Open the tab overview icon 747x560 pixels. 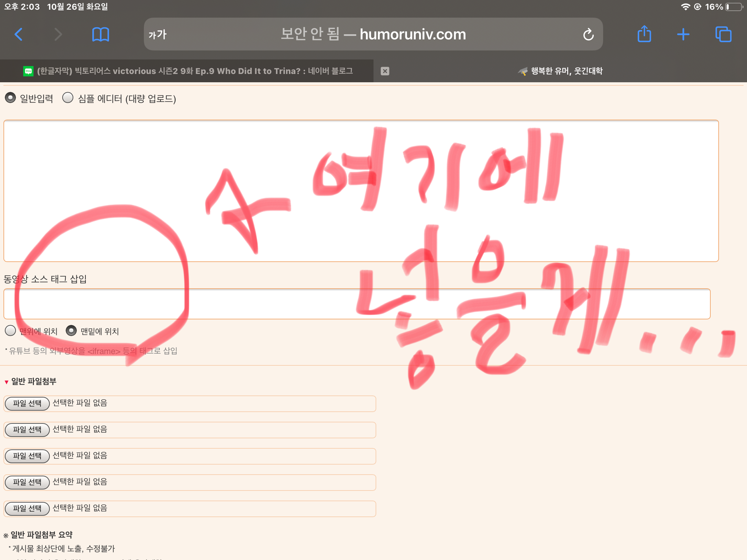click(x=724, y=34)
